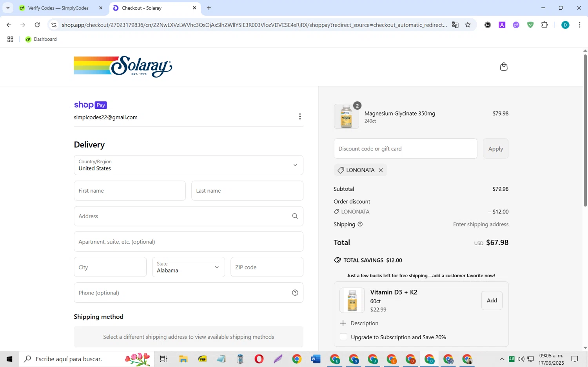The width and height of the screenshot is (588, 367).
Task: Click the Apartment, suite field
Action: [189, 242]
